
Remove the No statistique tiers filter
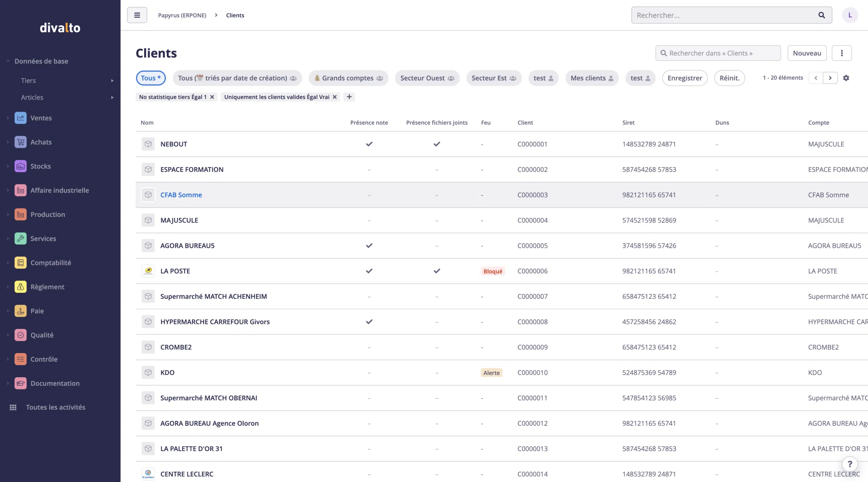pos(212,97)
